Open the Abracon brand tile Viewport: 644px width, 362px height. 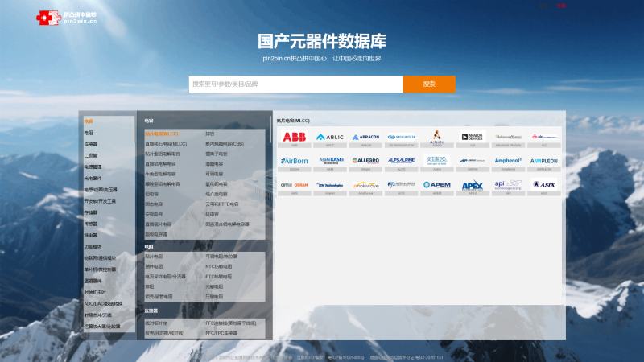(x=365, y=137)
